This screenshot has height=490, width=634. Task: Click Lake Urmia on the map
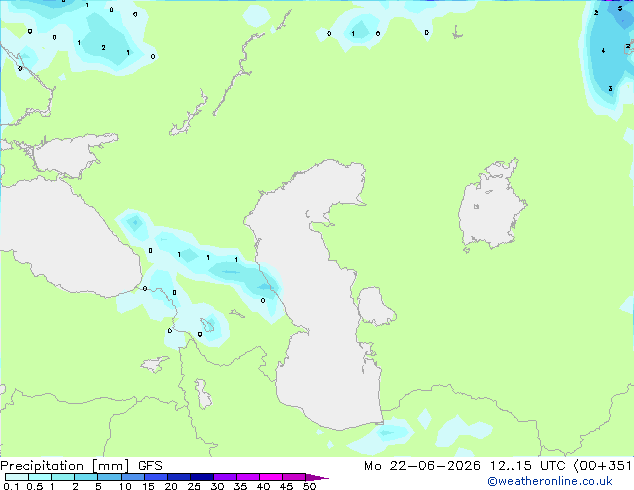click(203, 394)
